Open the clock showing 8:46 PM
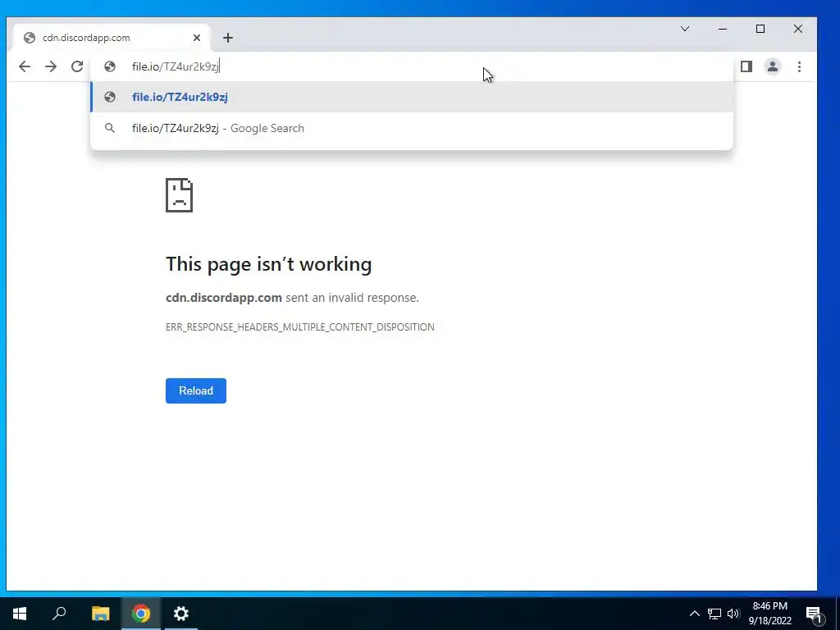The height and width of the screenshot is (630, 840). pyautogui.click(x=769, y=614)
